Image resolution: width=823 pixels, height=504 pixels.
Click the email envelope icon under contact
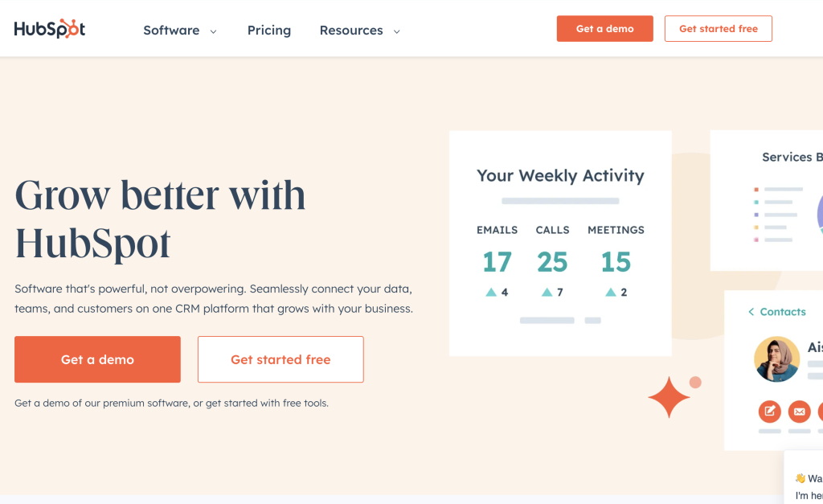800,411
